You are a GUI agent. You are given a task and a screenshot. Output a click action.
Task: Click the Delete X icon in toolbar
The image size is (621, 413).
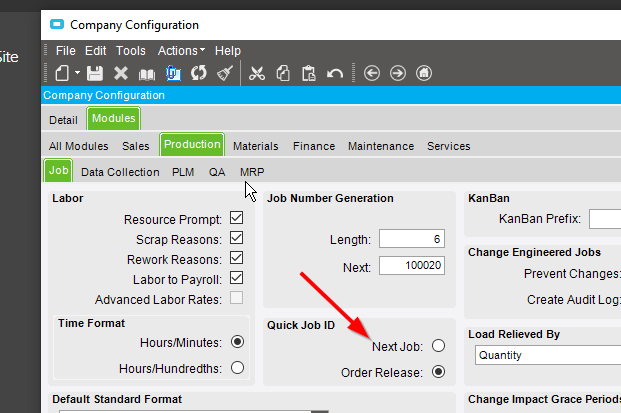pyautogui.click(x=121, y=73)
